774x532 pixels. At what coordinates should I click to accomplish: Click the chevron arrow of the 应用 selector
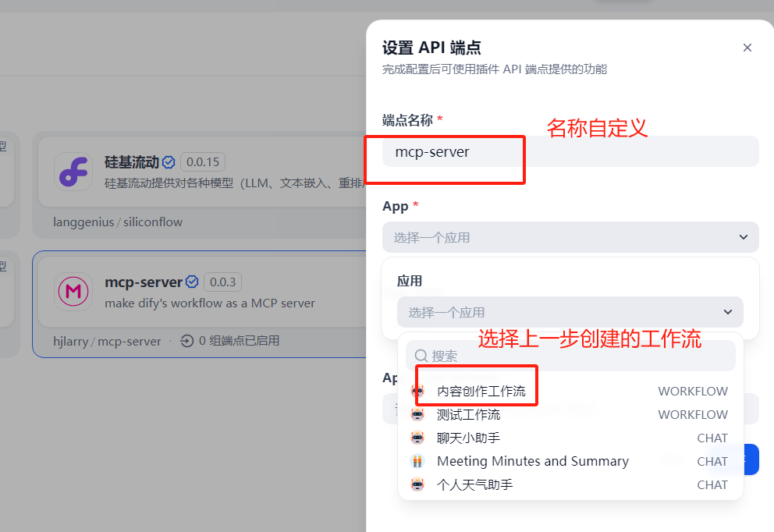(728, 312)
